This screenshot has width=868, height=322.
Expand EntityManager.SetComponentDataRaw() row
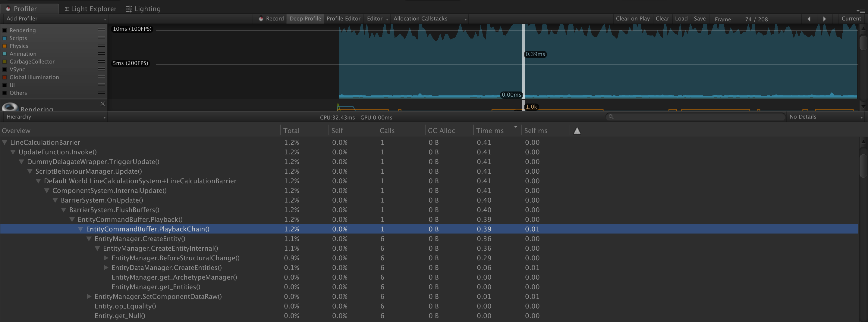click(x=89, y=297)
